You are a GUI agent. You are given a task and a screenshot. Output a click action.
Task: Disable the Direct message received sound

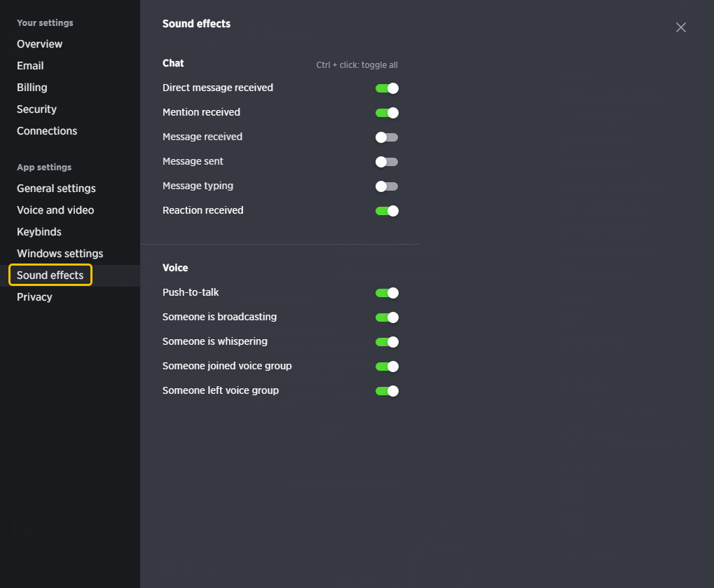[387, 88]
